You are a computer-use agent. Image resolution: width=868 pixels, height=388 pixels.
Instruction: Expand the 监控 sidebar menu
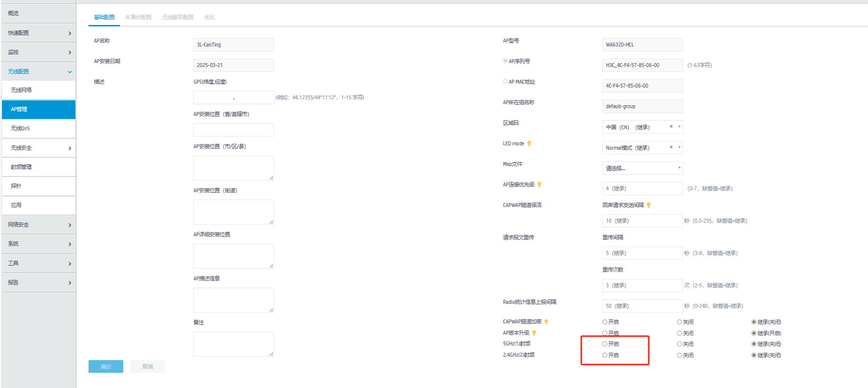click(39, 52)
